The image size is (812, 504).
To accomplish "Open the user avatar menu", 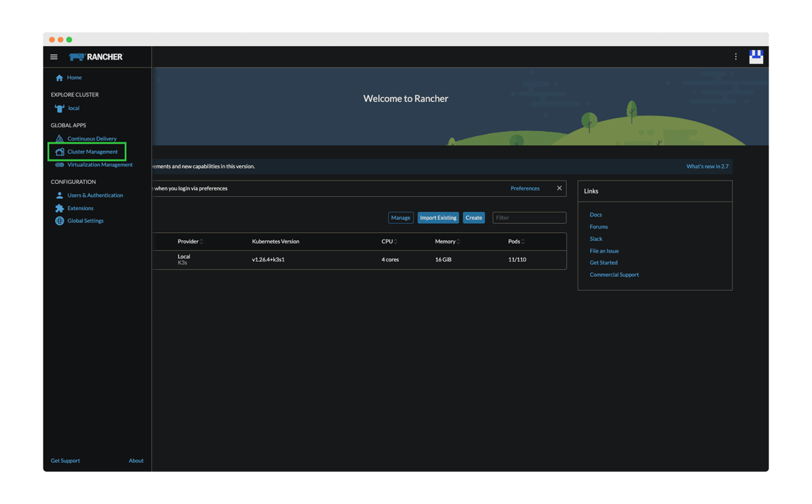I will 756,56.
